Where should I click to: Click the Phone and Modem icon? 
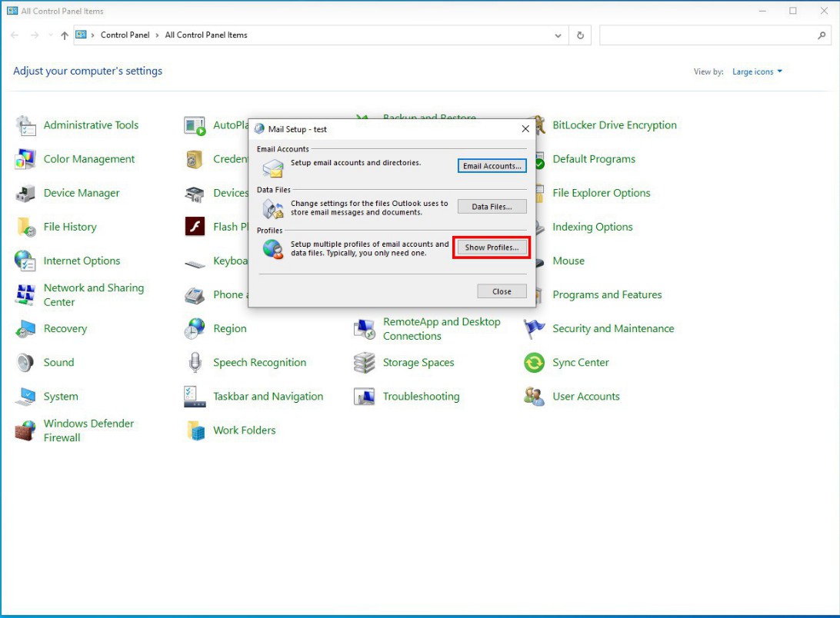coord(195,294)
